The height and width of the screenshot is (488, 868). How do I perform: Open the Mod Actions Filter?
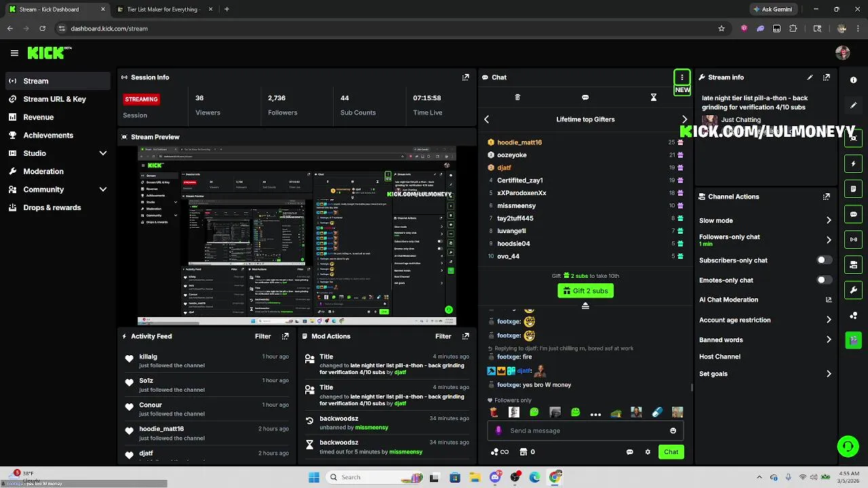coord(443,336)
